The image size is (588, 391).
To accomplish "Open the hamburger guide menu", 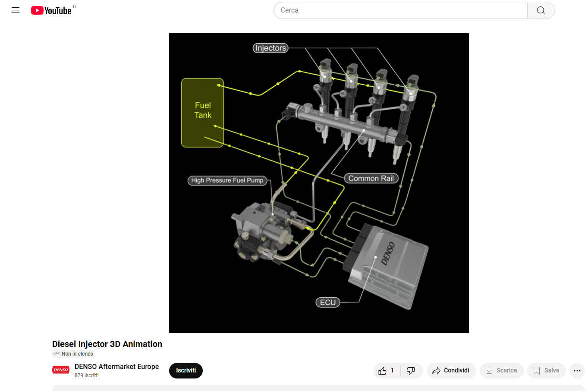I will pos(16,10).
